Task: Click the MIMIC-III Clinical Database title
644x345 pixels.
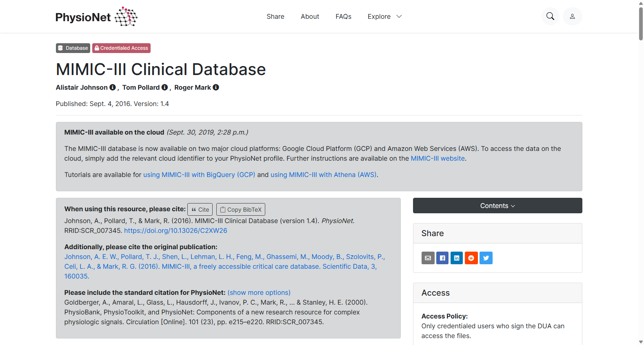Action: coord(161,69)
